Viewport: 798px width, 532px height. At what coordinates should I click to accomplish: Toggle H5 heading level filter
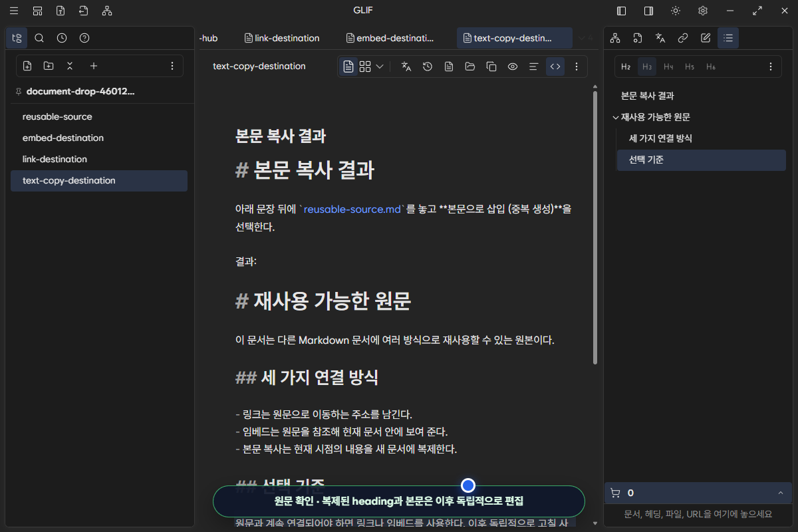[x=690, y=66]
